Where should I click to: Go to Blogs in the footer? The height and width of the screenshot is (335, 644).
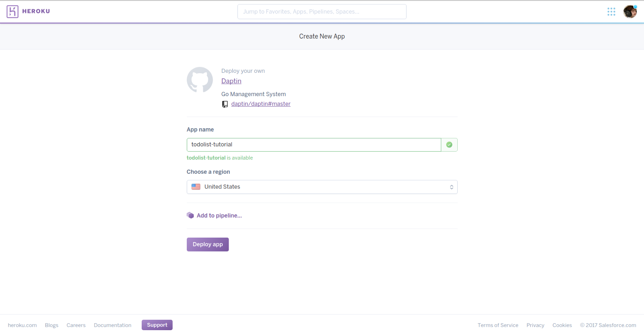(x=52, y=325)
